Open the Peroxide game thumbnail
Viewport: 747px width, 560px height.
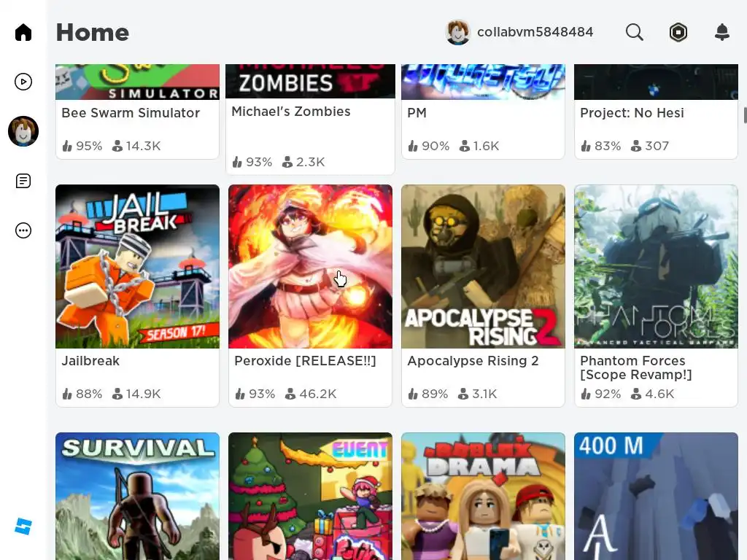(310, 267)
